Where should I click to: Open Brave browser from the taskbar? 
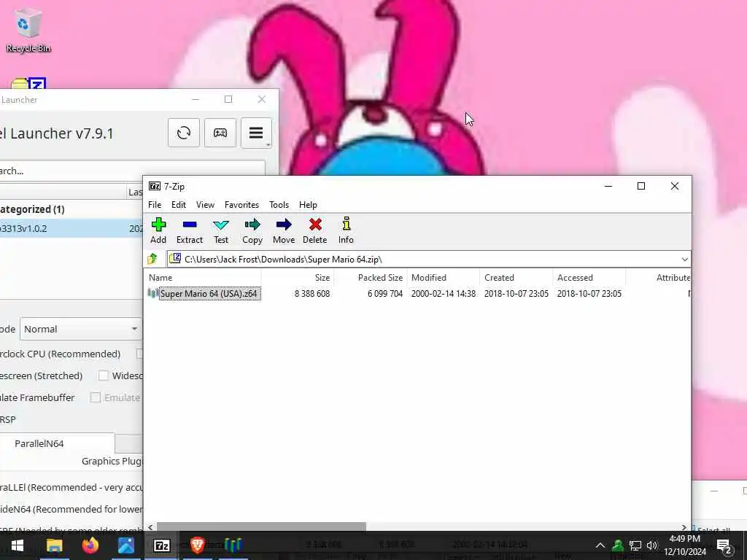tap(197, 545)
